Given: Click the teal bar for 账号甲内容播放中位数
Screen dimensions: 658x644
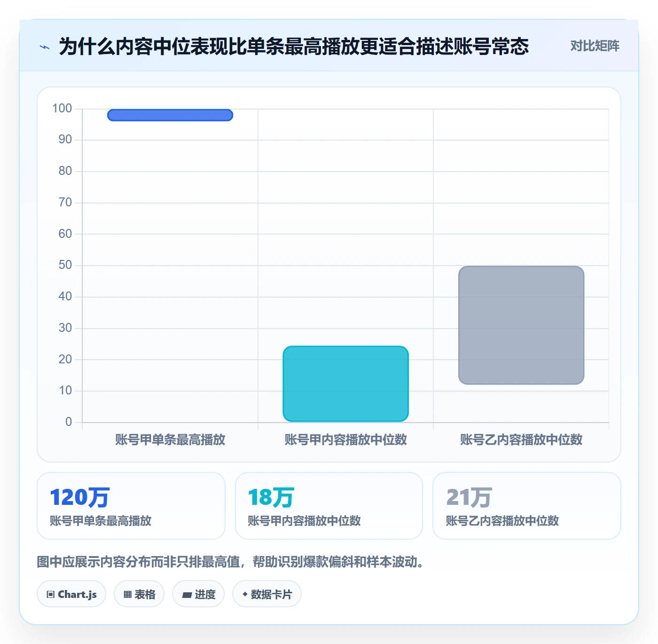Looking at the screenshot, I should pos(346,384).
